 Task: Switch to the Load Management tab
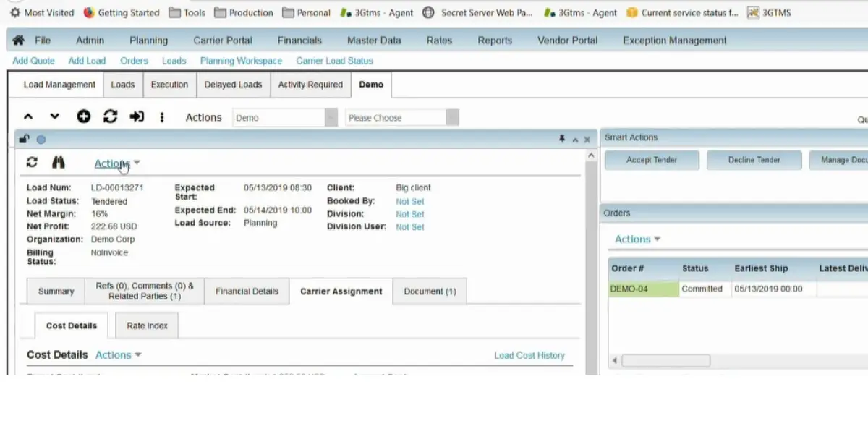coord(59,85)
